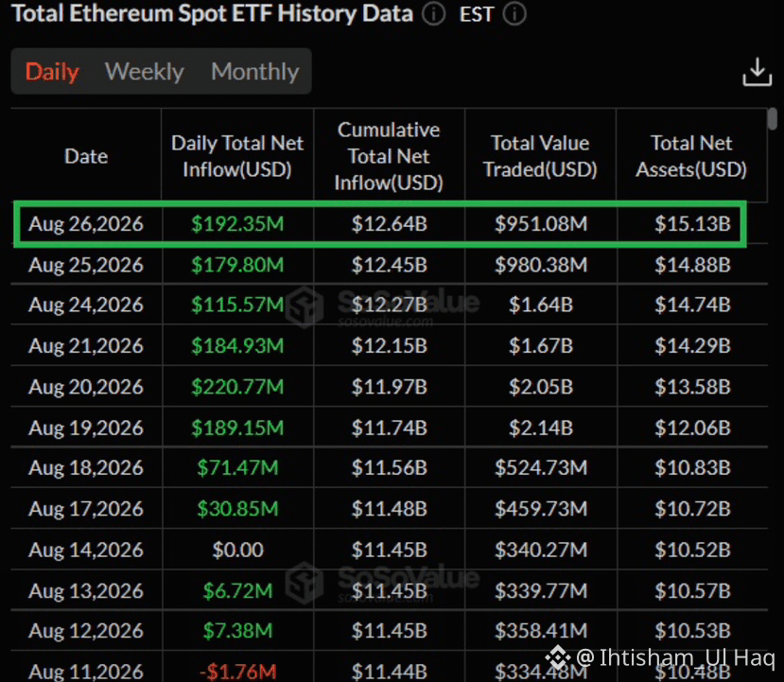Select the Aug 26,2026 date cell
784x682 pixels.
click(x=86, y=223)
